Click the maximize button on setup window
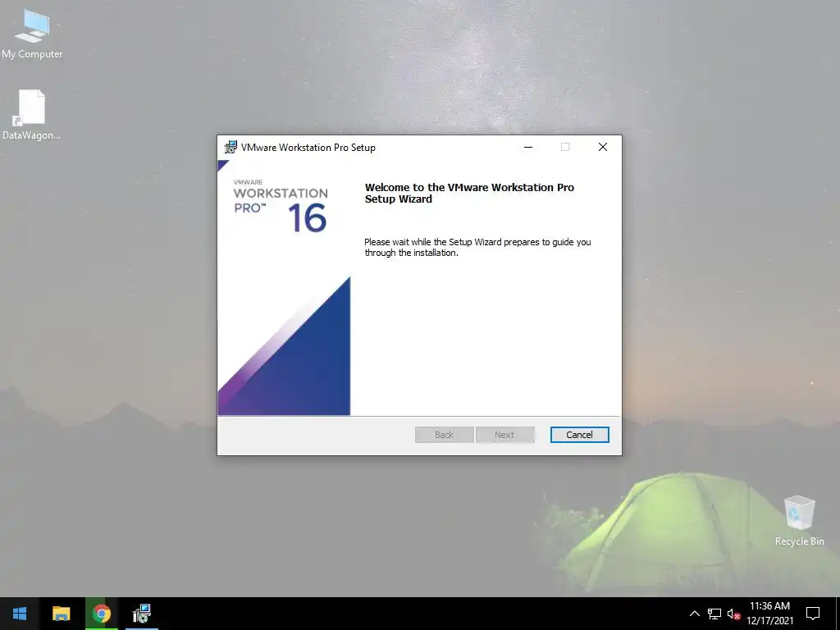 tap(565, 147)
